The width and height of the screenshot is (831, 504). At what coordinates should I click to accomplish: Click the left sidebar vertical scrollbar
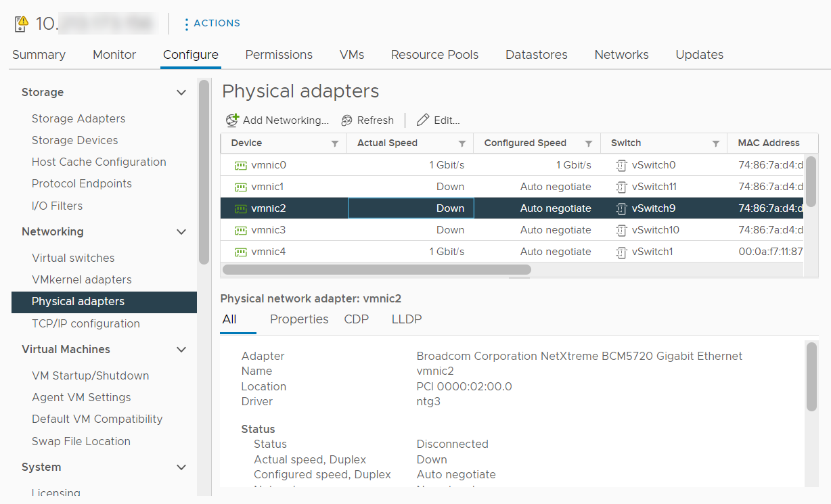204,172
